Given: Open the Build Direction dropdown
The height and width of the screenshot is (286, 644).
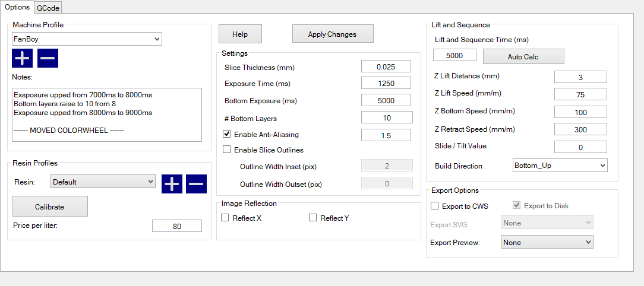Looking at the screenshot, I should [x=560, y=166].
